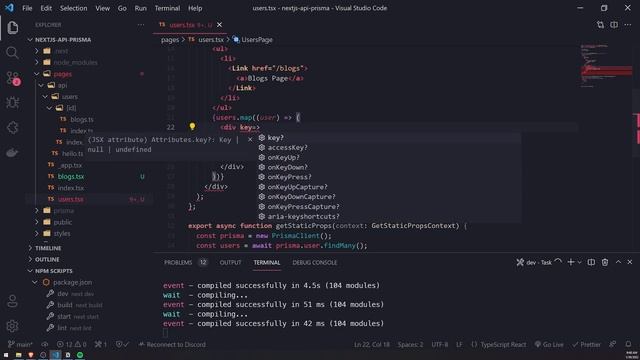The image size is (640, 360).
Task: Maximize the panel size chevron
Action: click(x=618, y=262)
